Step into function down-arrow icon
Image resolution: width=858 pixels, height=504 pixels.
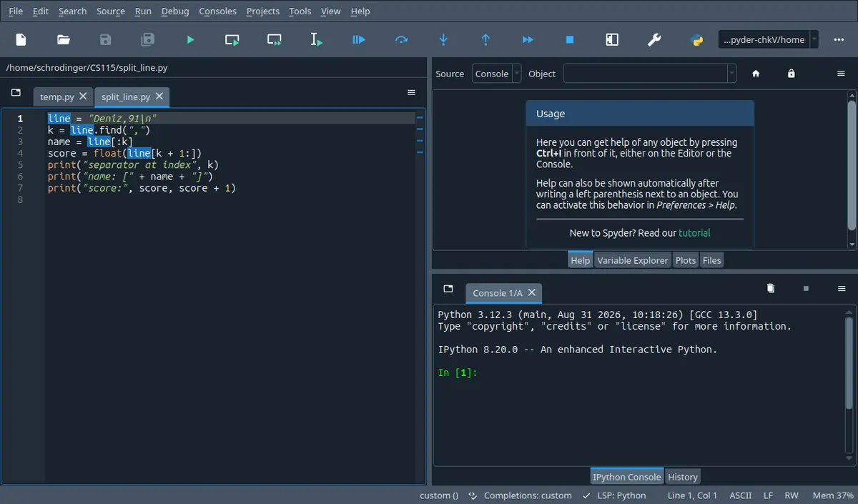[443, 40]
